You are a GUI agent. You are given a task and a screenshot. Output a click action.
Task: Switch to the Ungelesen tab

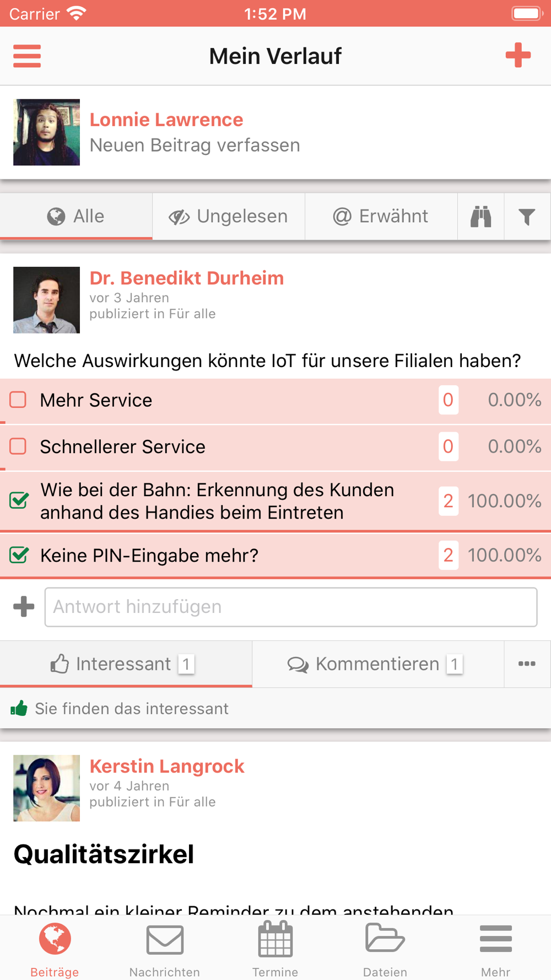(x=229, y=217)
